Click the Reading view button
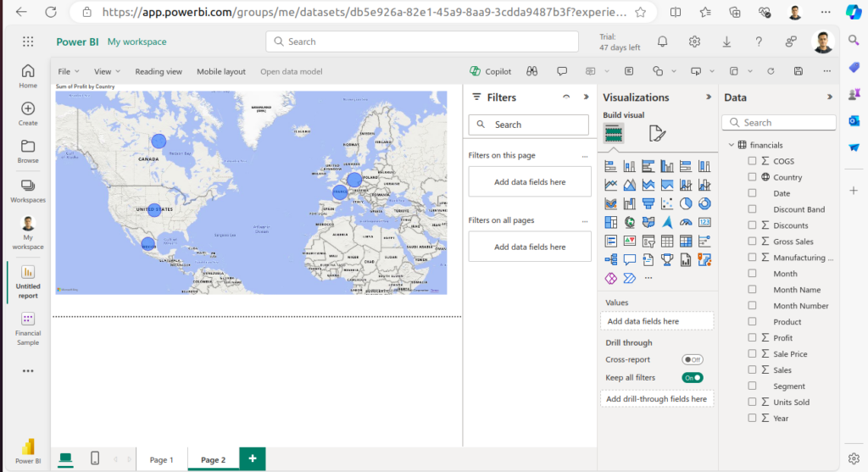Viewport: 868px width, 472px height. tap(159, 72)
